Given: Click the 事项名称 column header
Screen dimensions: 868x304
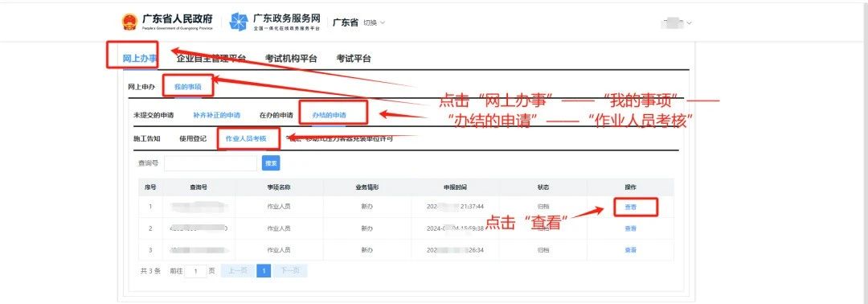Looking at the screenshot, I should tap(279, 187).
